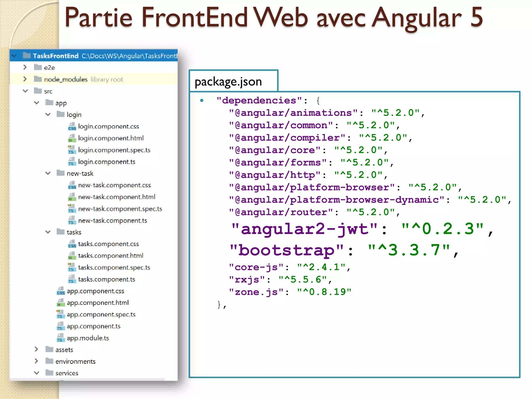Click the e2e folder icon
The width and height of the screenshot is (532, 399).
(x=38, y=68)
